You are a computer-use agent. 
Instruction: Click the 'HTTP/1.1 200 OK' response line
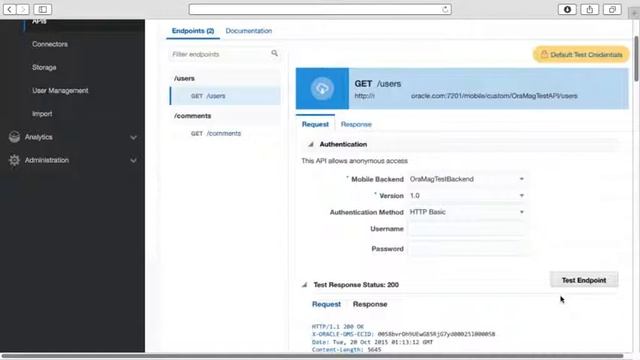click(338, 327)
